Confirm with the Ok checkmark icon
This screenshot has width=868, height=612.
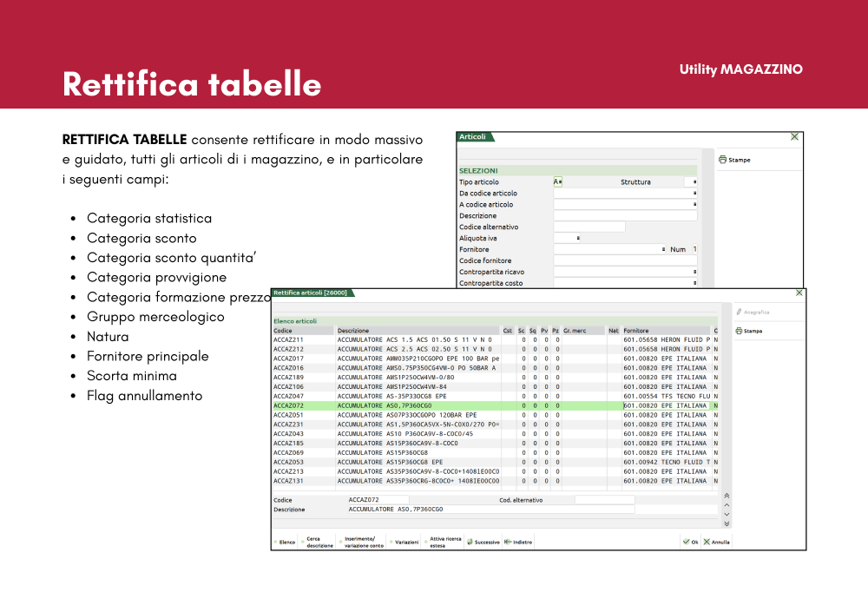(686, 542)
